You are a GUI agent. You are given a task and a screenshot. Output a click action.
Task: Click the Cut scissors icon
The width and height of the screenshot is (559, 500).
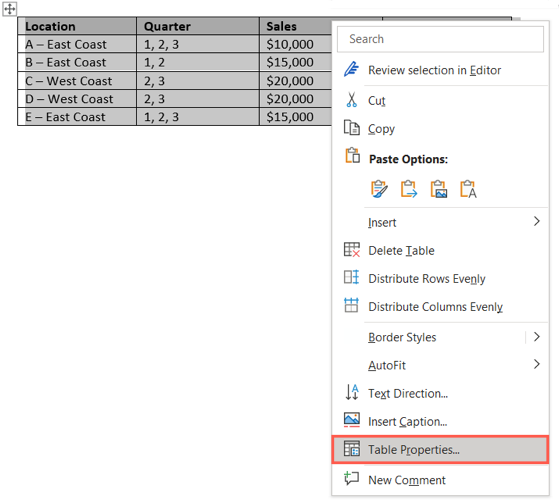(352, 100)
